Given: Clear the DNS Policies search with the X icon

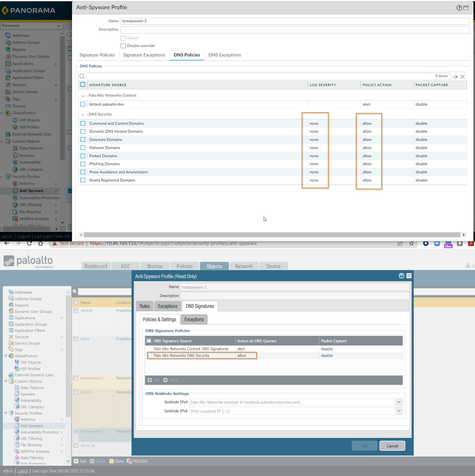Looking at the screenshot, I should click(x=462, y=76).
